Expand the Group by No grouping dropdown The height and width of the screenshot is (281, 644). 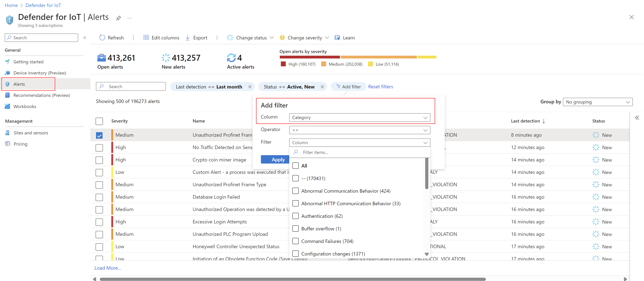(597, 102)
